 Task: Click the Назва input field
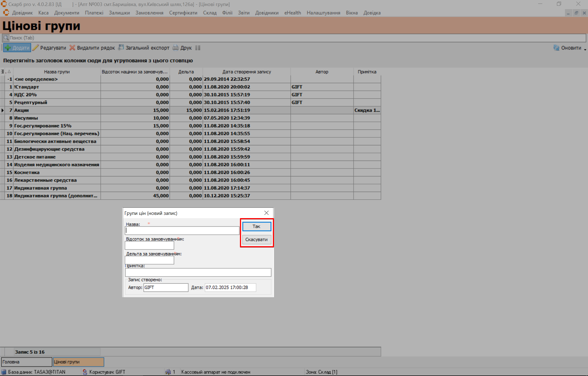click(x=182, y=231)
